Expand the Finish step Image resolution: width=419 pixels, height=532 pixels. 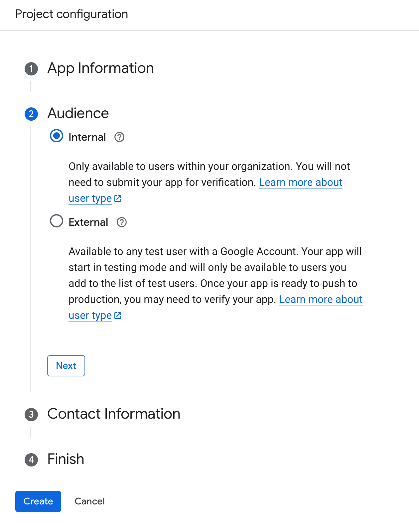pyautogui.click(x=66, y=459)
